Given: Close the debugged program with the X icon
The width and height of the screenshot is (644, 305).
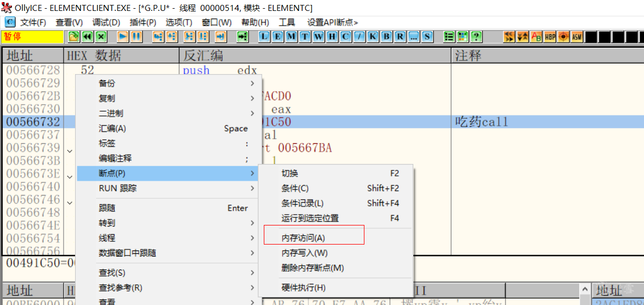Looking at the screenshot, I should (x=102, y=36).
